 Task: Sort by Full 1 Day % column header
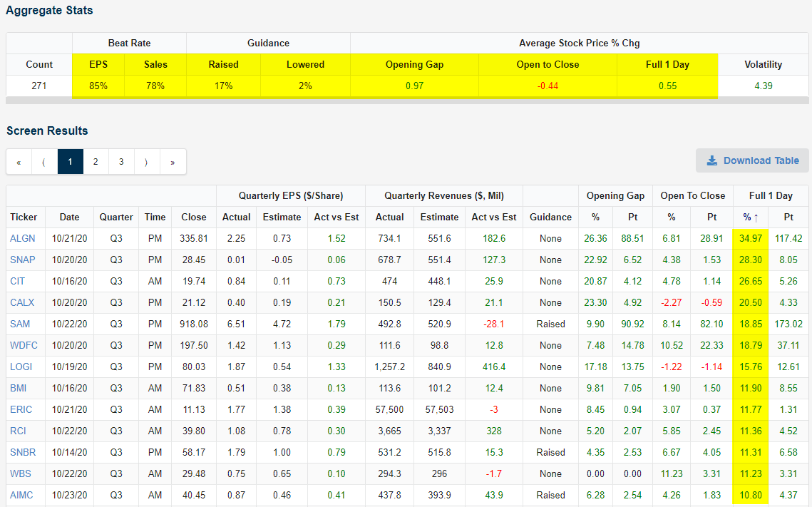click(751, 217)
